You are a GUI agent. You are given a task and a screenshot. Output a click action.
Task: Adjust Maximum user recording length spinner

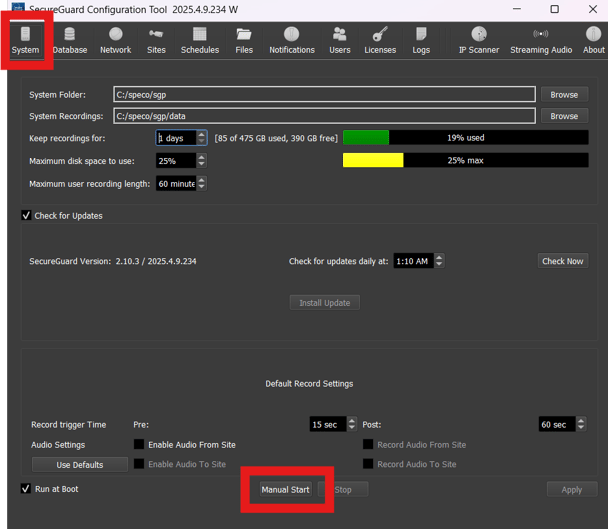(201, 183)
